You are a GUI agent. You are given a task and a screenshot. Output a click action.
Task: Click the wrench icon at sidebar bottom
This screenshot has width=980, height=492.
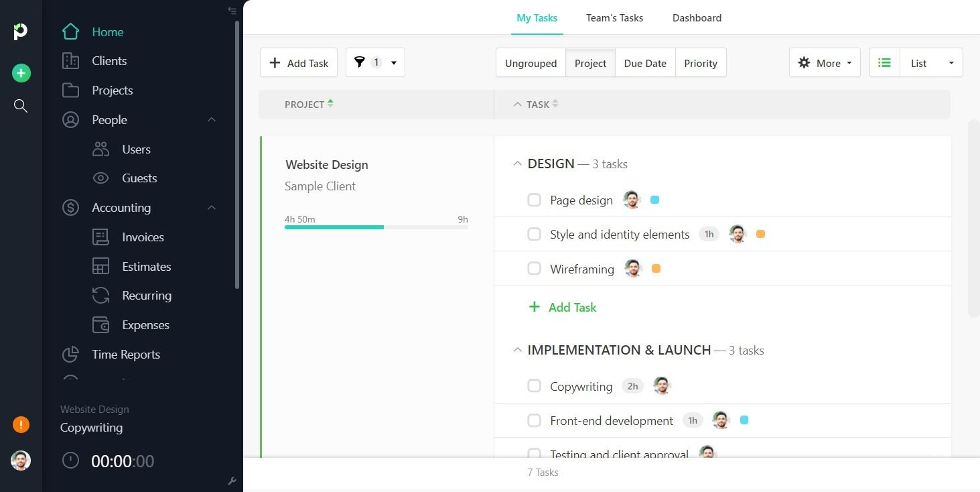point(232,481)
